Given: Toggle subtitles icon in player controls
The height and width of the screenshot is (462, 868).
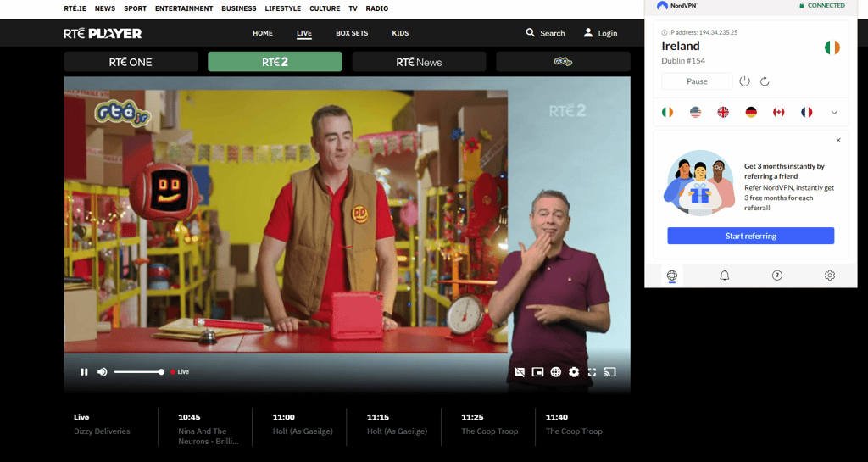Looking at the screenshot, I should click(x=520, y=372).
